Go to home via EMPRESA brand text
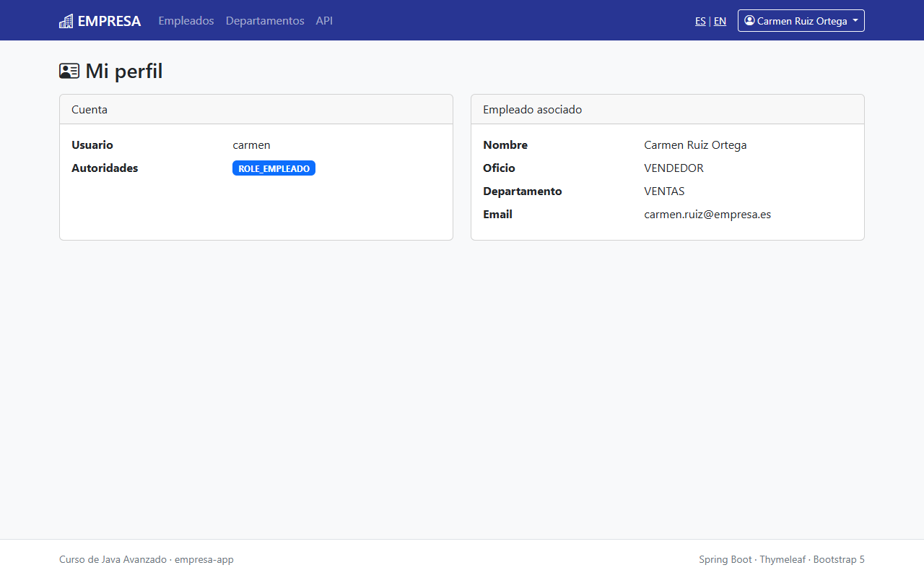924x578 pixels. coord(109,21)
